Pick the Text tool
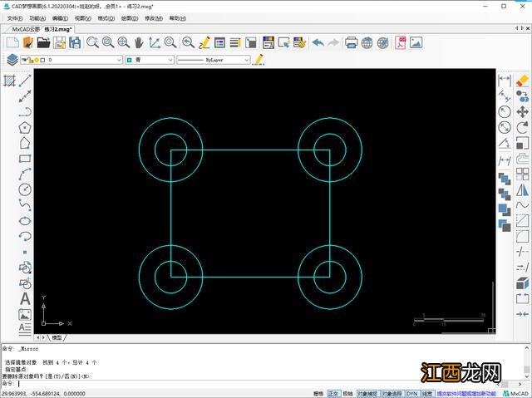 click(25, 298)
